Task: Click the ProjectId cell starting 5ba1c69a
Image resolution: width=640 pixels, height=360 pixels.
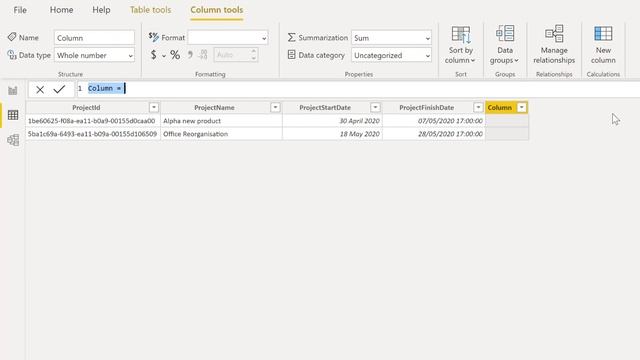Action: click(x=93, y=134)
